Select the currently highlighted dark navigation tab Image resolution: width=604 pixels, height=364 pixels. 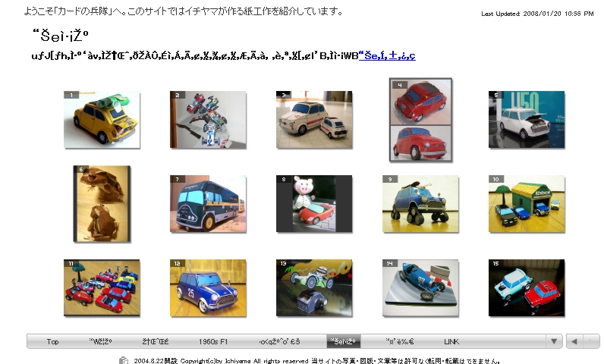[343, 341]
